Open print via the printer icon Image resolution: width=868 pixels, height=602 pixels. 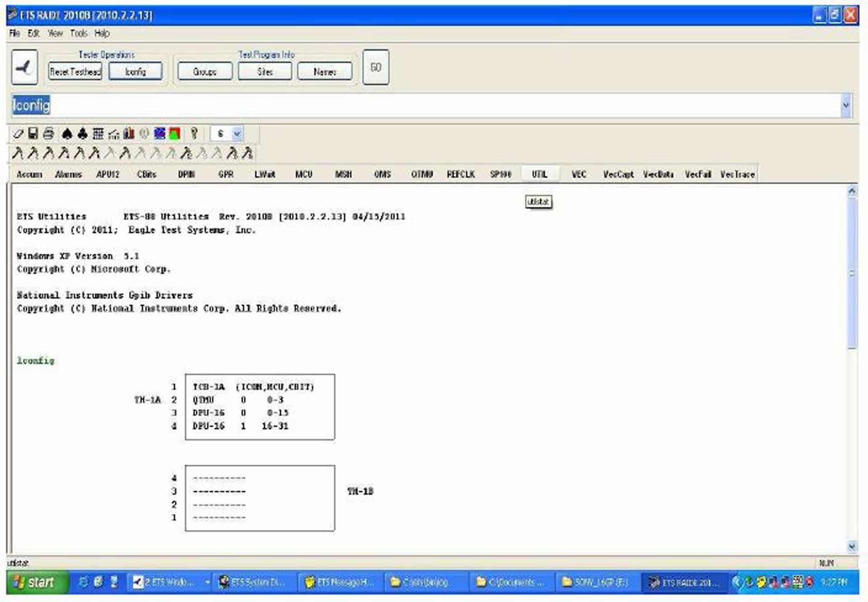(48, 134)
